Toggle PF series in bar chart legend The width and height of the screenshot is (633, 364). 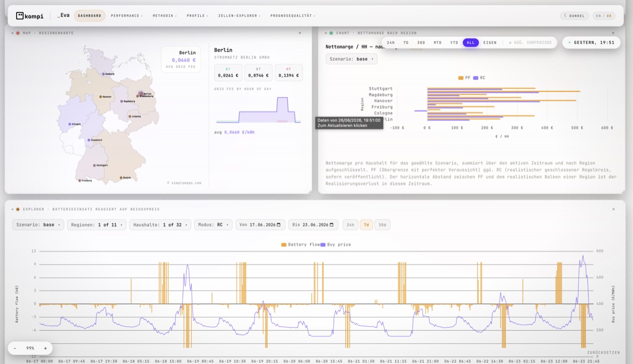point(464,78)
